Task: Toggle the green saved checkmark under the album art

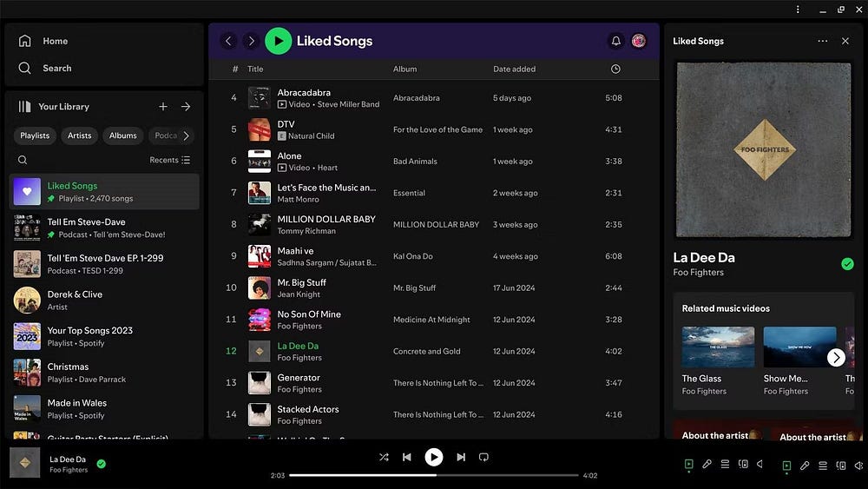Action: [x=847, y=264]
